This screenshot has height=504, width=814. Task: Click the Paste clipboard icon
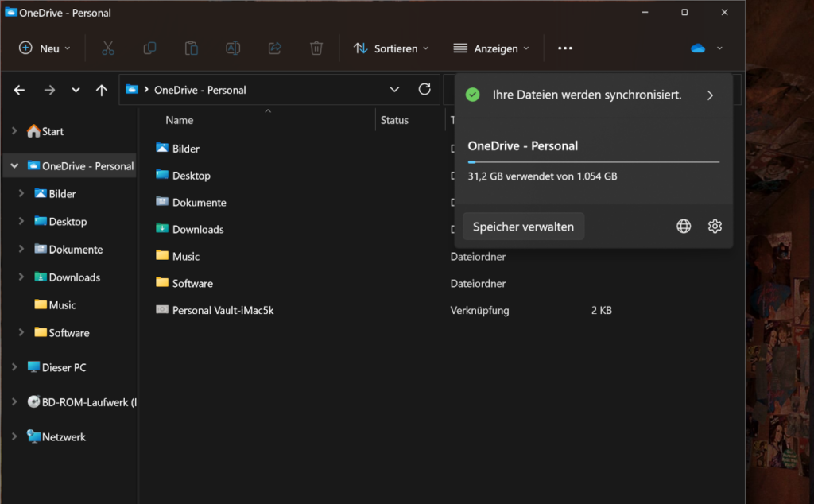click(x=191, y=48)
